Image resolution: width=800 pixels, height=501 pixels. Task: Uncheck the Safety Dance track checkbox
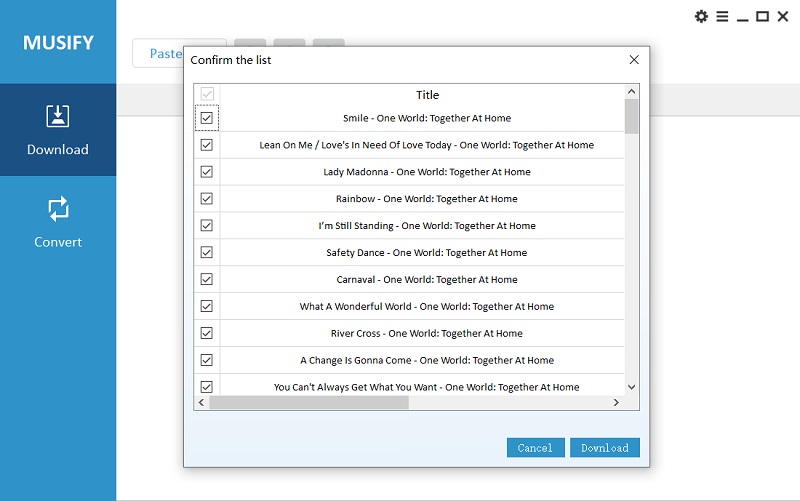[207, 253]
